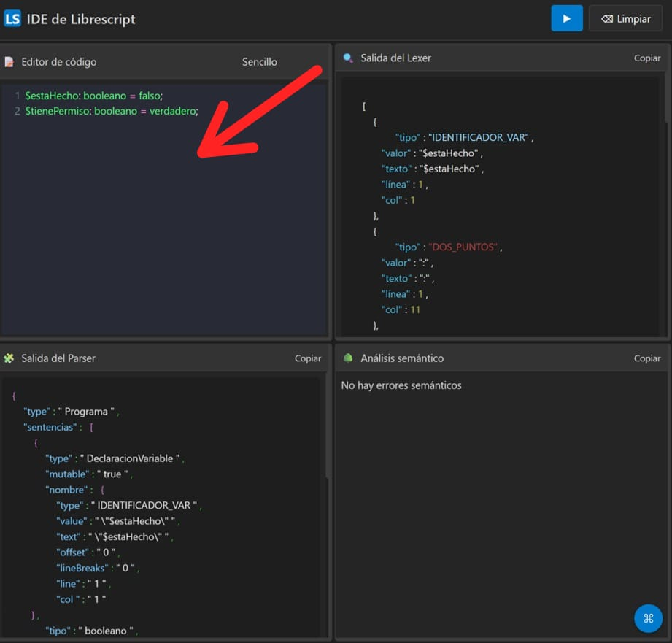The height and width of the screenshot is (643, 672).
Task: Click the Salida del Lexer magnifier icon
Action: click(x=348, y=58)
